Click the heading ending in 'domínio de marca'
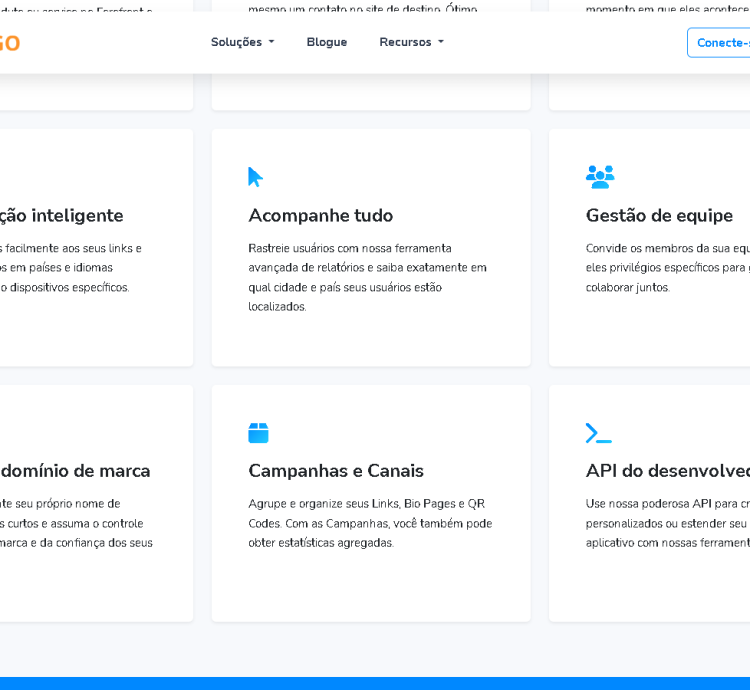The width and height of the screenshot is (750, 690). pos(75,470)
